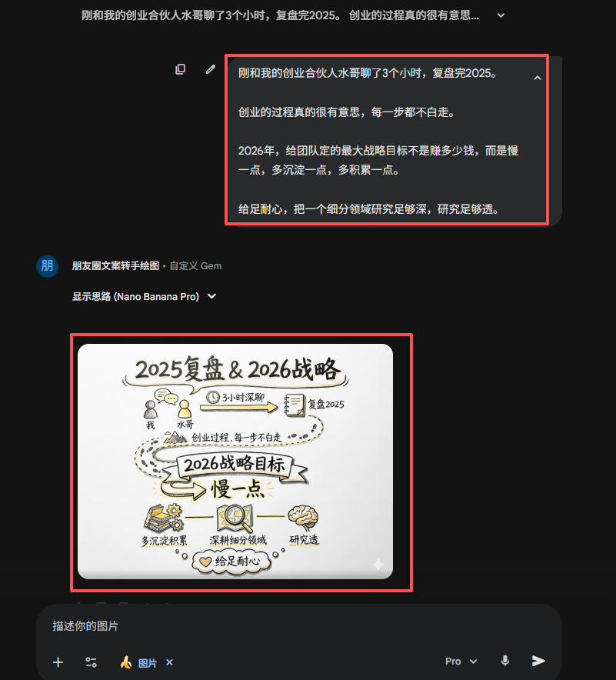Focus the 描述你的图片 input field

[x=299, y=626]
